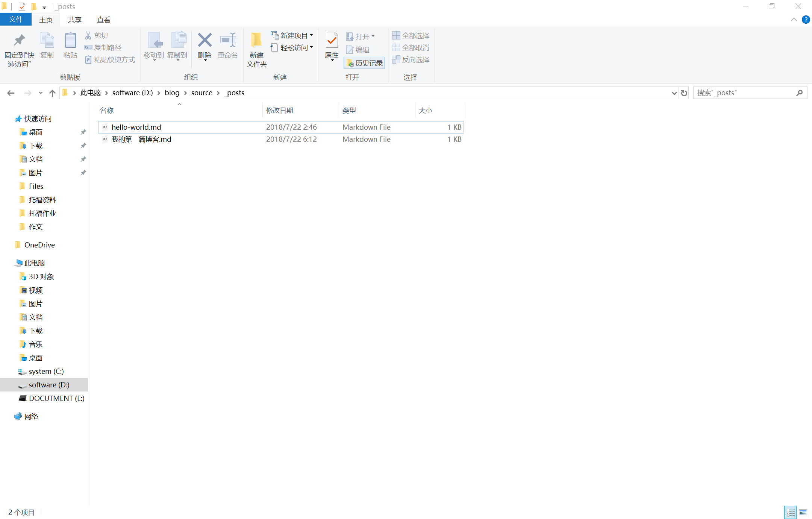
Task: Click blog in the address breadcrumb
Action: tap(172, 93)
